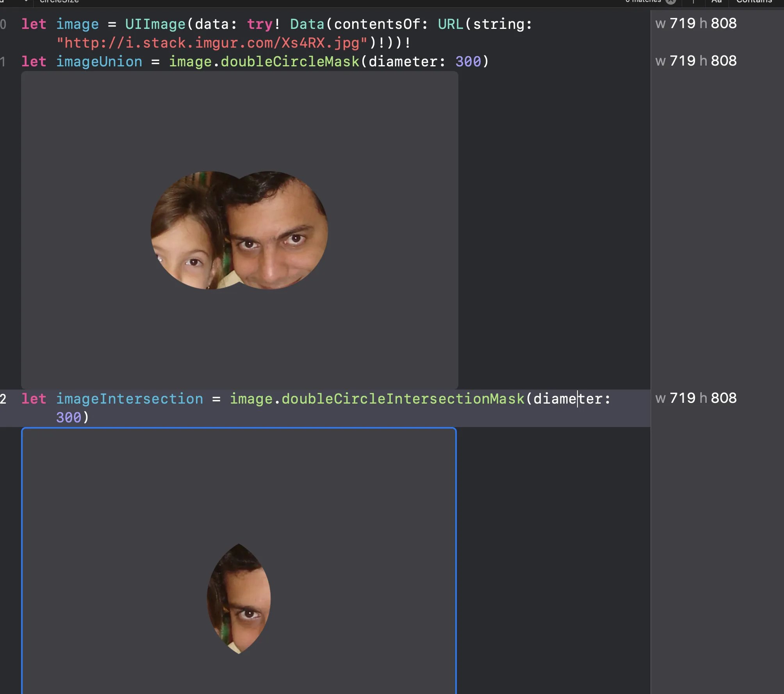Image resolution: width=784 pixels, height=694 pixels.
Task: Click the first w 719 h 808 result
Action: pyautogui.click(x=696, y=23)
